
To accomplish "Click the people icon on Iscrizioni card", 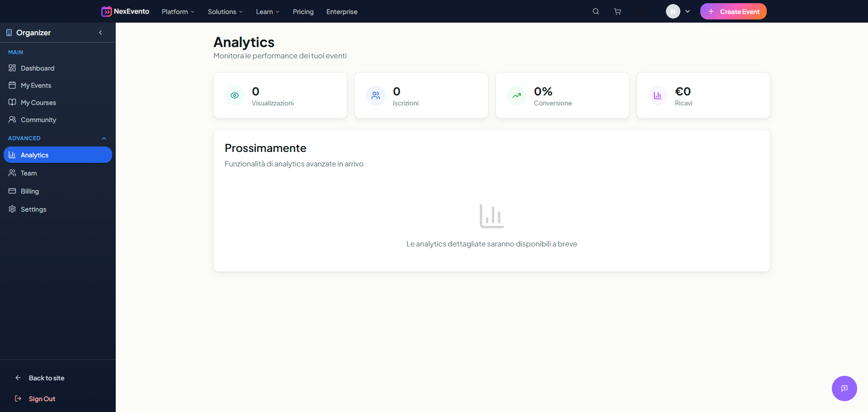I will click(375, 95).
